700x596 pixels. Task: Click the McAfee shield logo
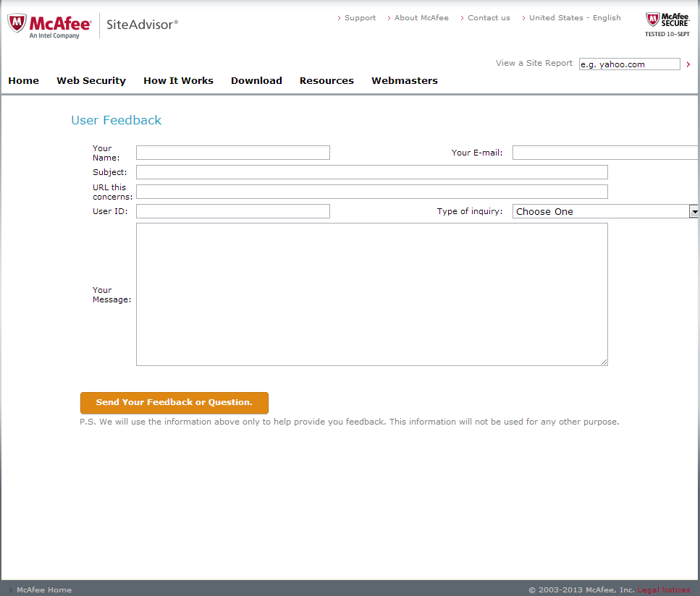pyautogui.click(x=17, y=23)
